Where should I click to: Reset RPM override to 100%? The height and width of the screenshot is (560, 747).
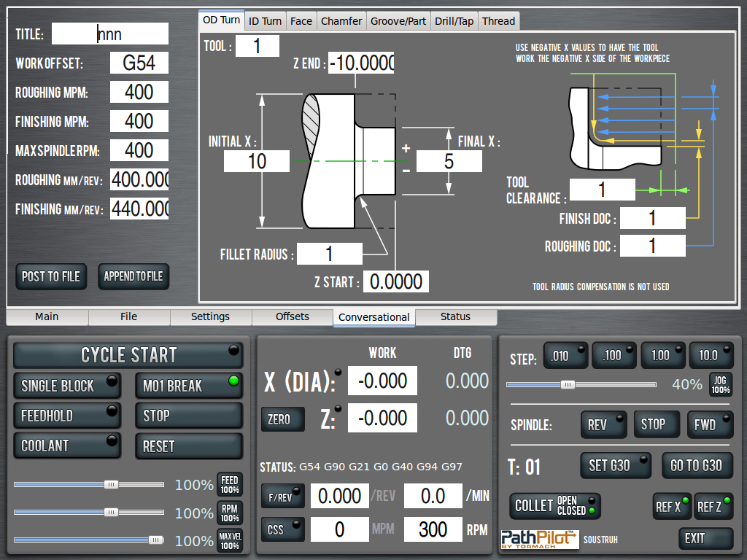230,513
